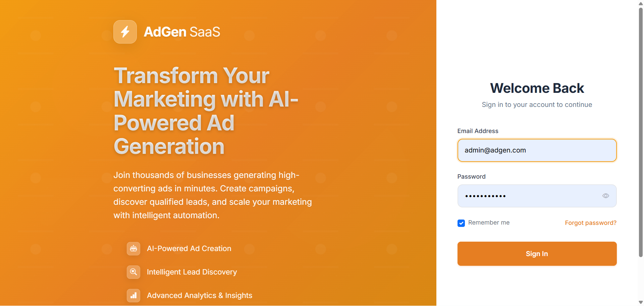Click the scrollbar up arrow
This screenshot has height=306, width=644.
tap(641, 3)
